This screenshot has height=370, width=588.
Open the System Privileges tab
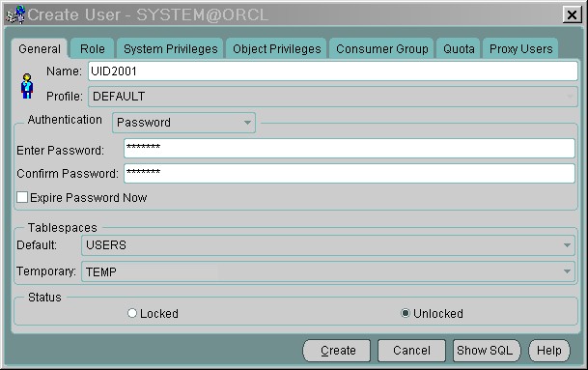point(171,48)
